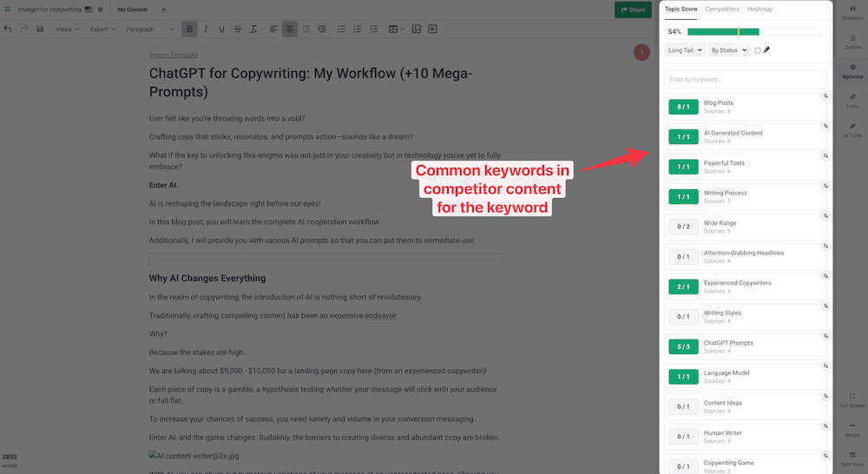Open the AI Tools sidebar panel
The height and width of the screenshot is (474, 868).
pyautogui.click(x=852, y=130)
